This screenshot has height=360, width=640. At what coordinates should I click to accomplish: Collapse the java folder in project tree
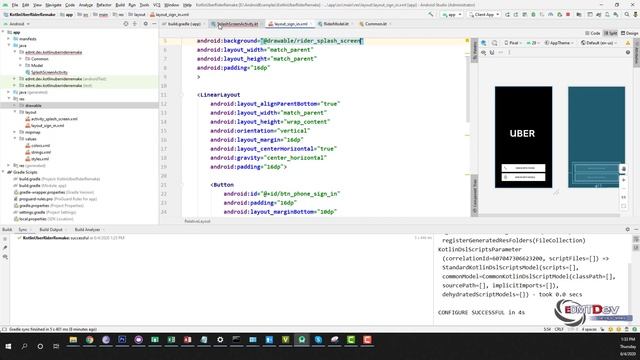click(x=9, y=45)
